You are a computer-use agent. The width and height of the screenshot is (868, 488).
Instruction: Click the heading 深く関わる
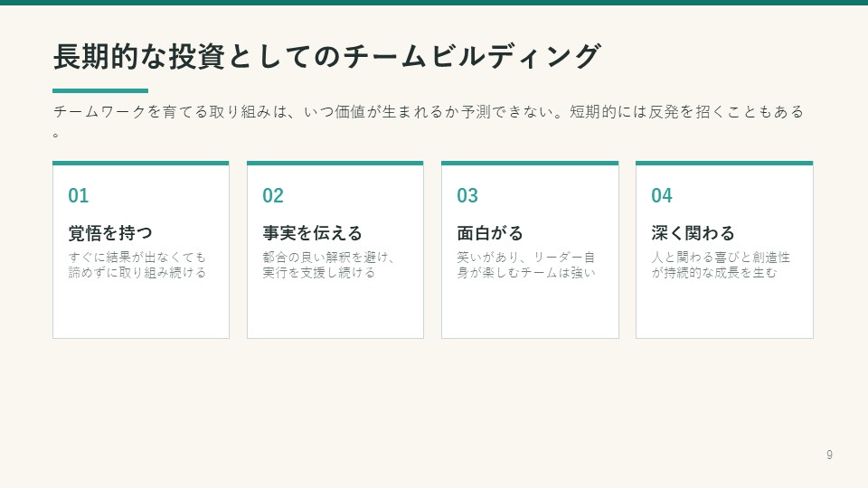click(693, 233)
